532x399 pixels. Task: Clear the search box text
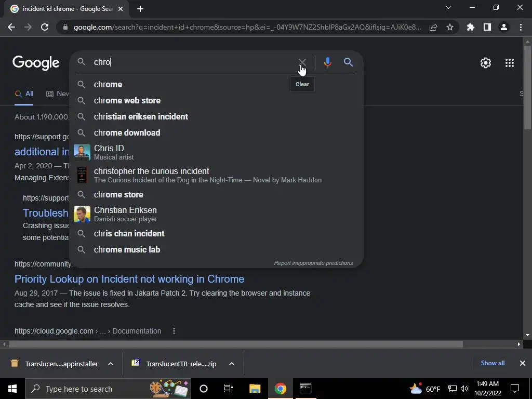[302, 62]
